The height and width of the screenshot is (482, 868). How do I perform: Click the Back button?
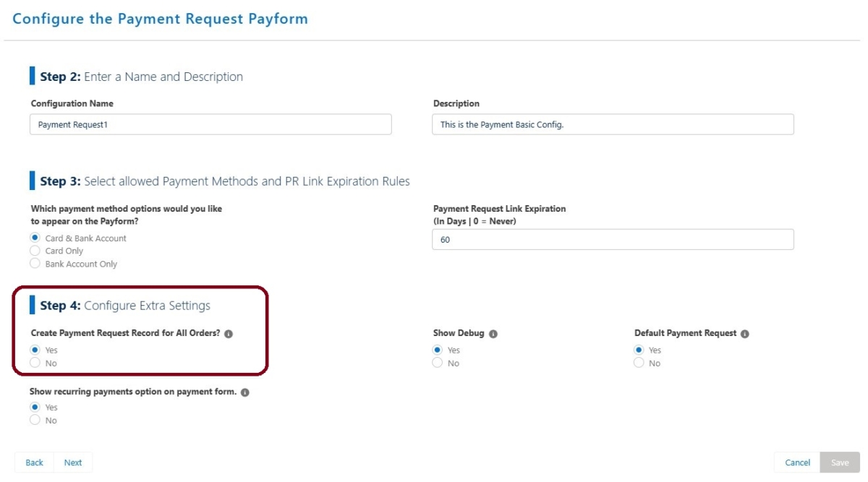(x=33, y=462)
